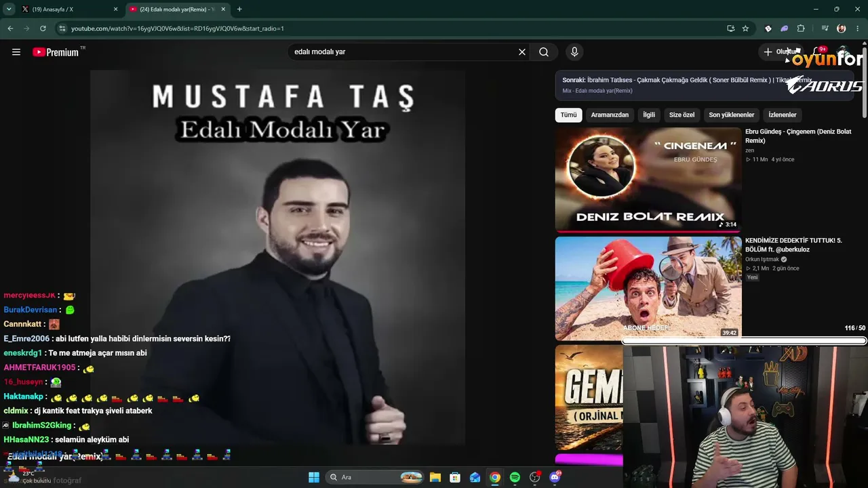Image resolution: width=868 pixels, height=488 pixels.
Task: Open Outlook mail from taskbar
Action: pyautogui.click(x=475, y=477)
